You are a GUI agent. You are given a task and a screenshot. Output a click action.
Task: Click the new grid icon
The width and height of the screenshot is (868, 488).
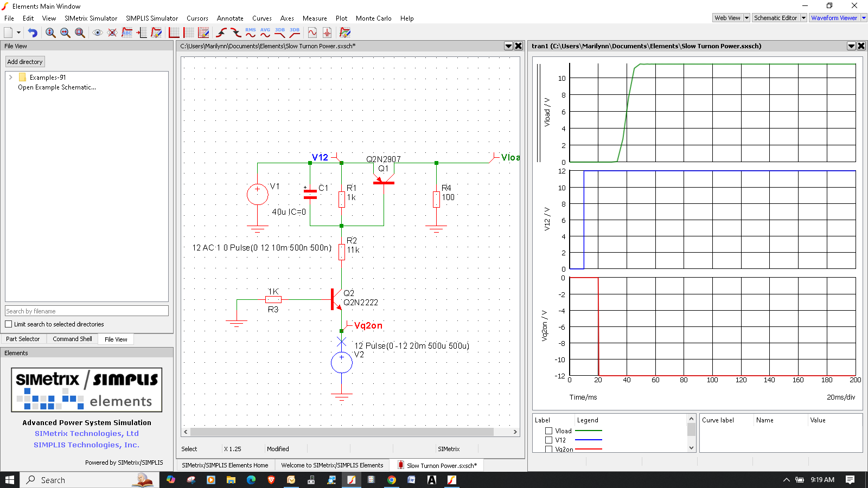(189, 33)
